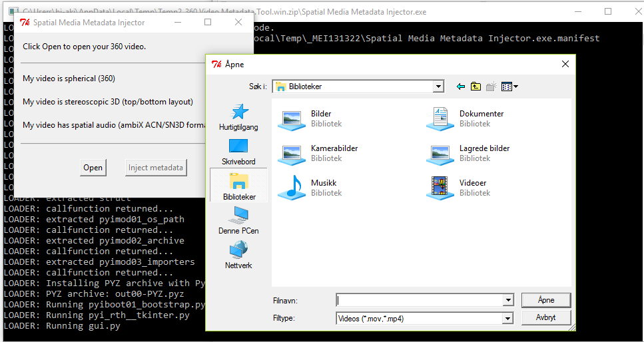Click Open button in Injector window
This screenshot has width=644, height=342.
tap(93, 168)
